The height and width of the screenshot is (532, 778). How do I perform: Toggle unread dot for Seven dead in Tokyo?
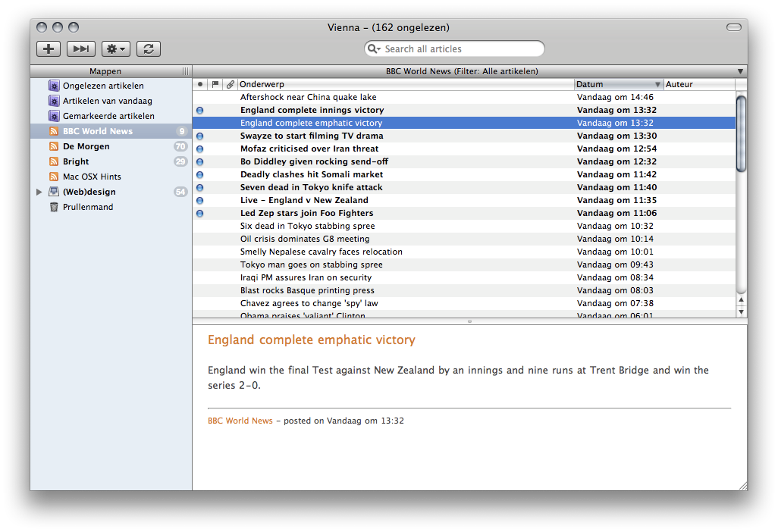(200, 187)
